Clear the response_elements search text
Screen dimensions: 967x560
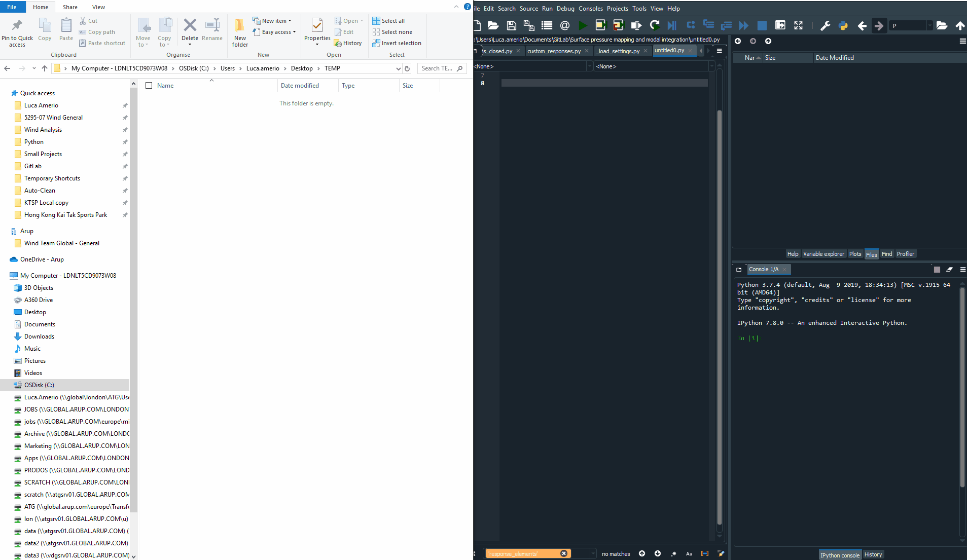[564, 553]
